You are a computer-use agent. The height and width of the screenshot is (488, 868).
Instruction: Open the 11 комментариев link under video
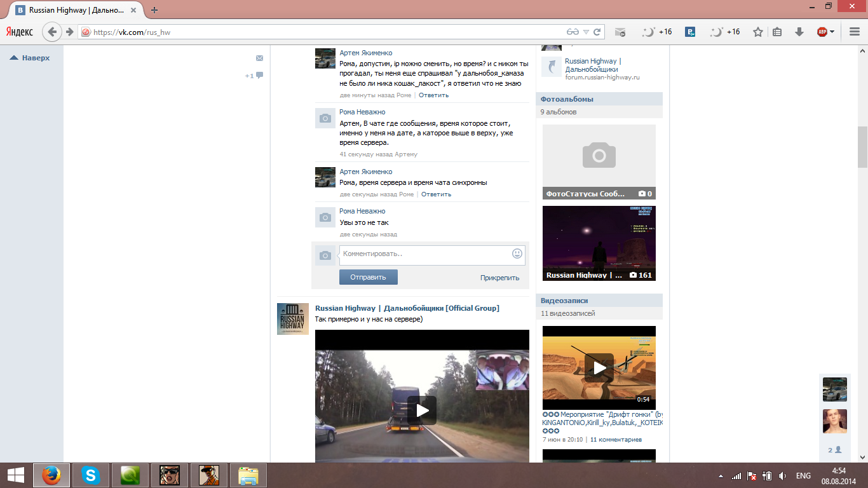pyautogui.click(x=616, y=440)
